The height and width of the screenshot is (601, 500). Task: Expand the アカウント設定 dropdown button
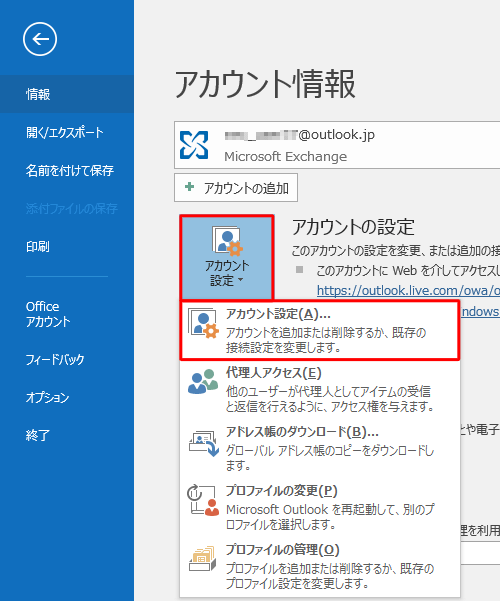point(227,257)
